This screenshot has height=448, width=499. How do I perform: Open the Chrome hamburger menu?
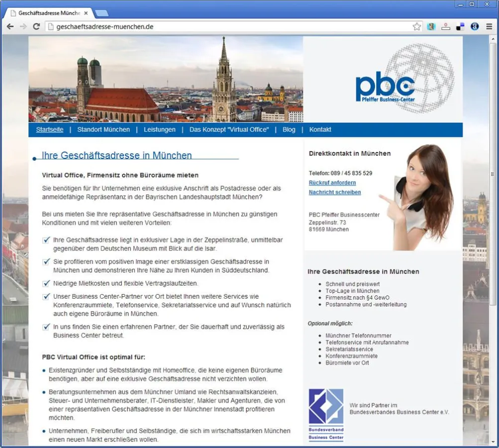click(x=489, y=26)
